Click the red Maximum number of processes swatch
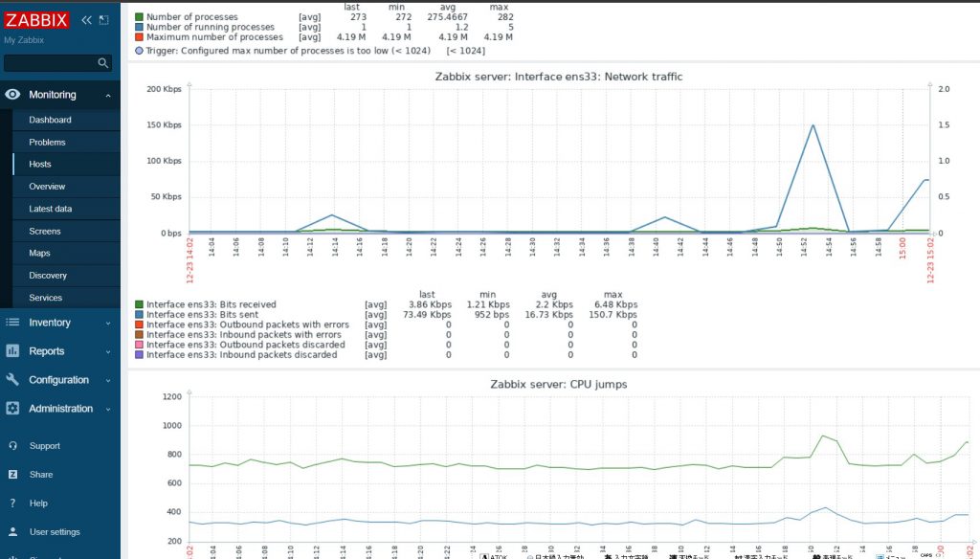Screen dimensions: 980x559 pyautogui.click(x=139, y=37)
